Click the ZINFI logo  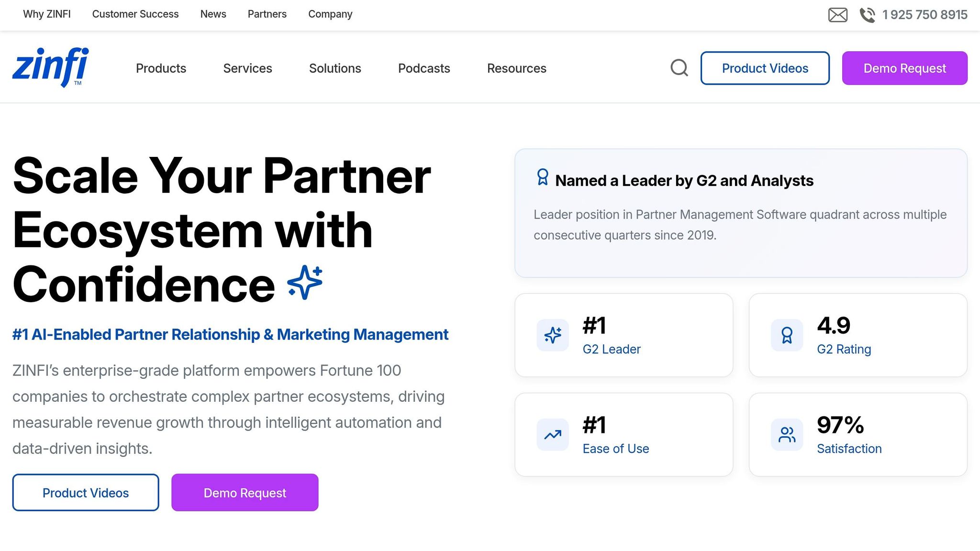pos(50,67)
